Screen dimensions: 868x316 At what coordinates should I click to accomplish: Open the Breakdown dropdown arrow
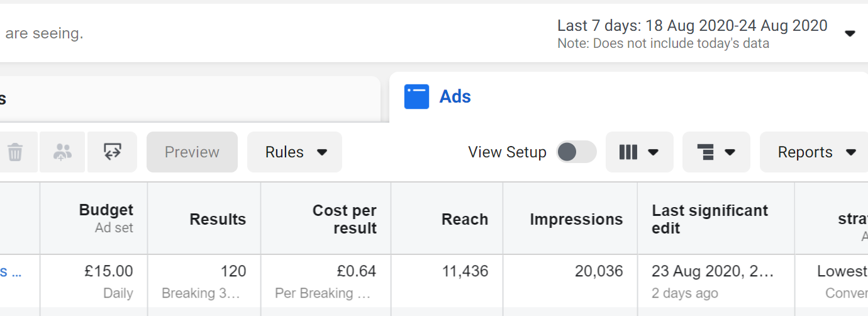tap(730, 152)
